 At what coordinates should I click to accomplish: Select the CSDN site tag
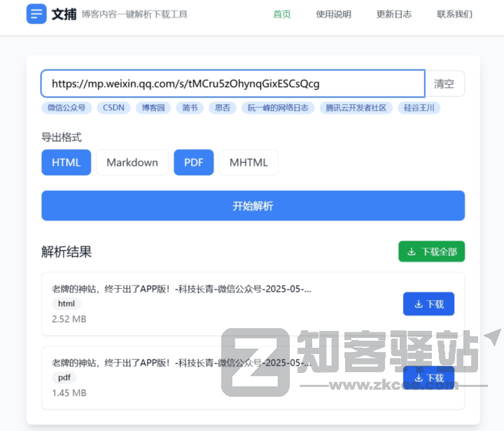click(113, 108)
